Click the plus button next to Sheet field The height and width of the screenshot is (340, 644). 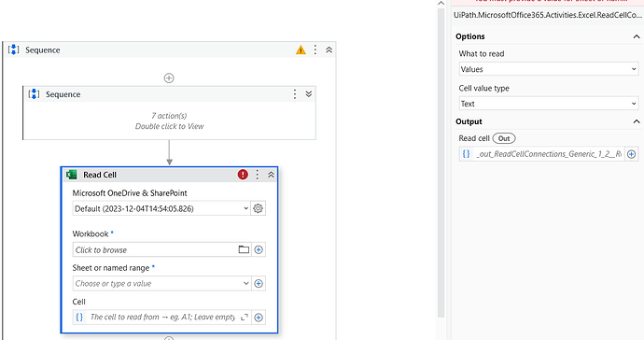coord(259,283)
